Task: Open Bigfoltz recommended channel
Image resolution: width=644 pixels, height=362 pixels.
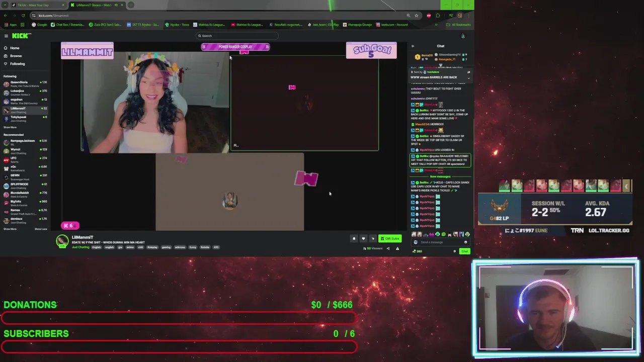Action: pos(25,203)
